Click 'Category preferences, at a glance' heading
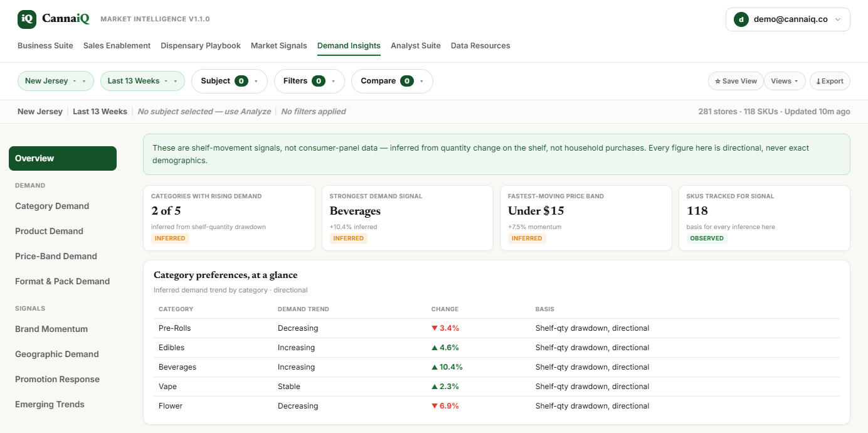The height and width of the screenshot is (433, 868). click(226, 275)
